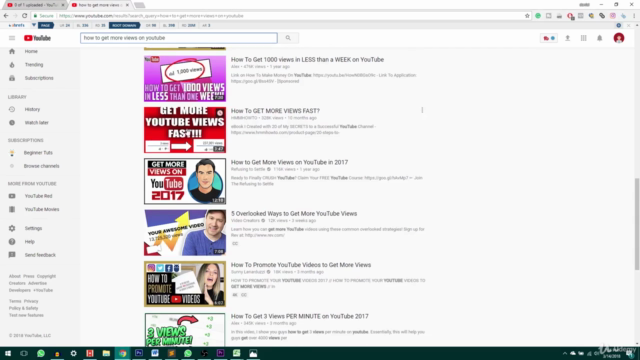Open Browse channels

[x=41, y=166]
